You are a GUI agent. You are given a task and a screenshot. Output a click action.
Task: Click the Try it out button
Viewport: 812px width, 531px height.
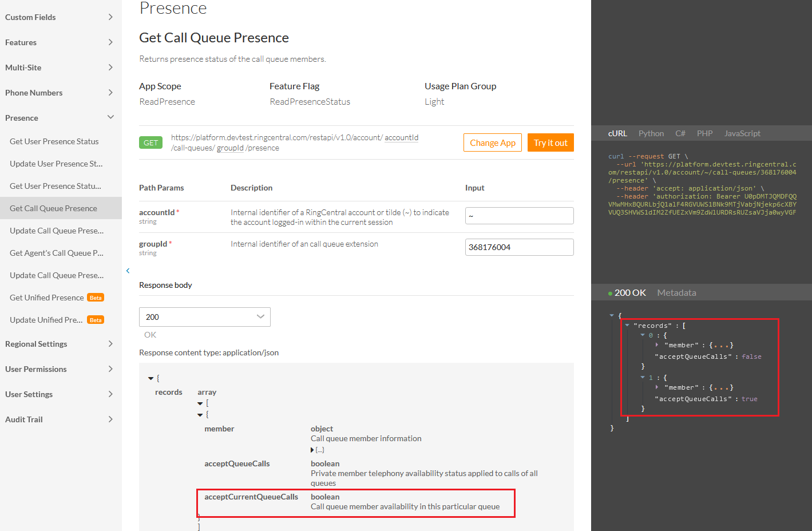click(550, 142)
